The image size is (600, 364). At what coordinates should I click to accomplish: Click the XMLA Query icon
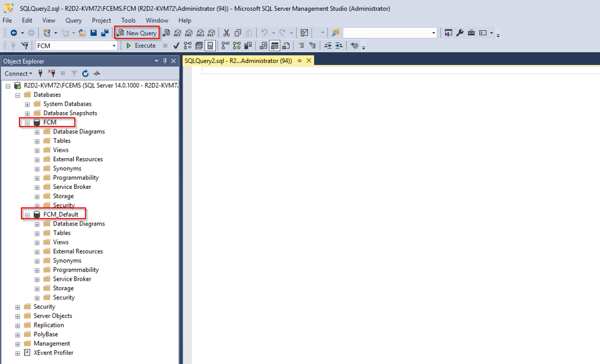[x=200, y=33]
